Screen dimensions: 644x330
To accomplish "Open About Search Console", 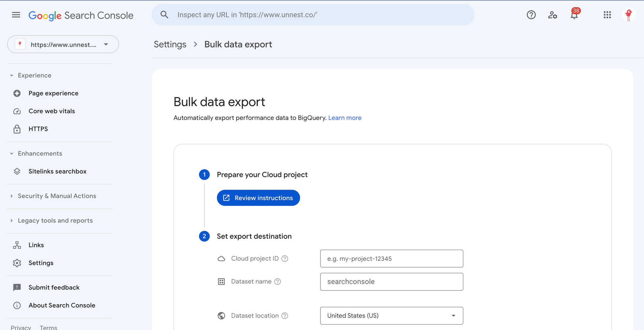I will 62,306.
